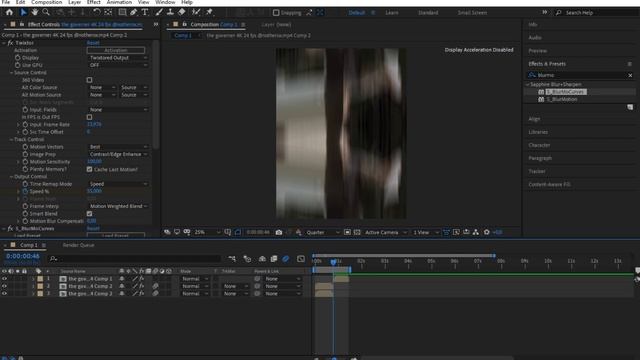Select the Roto Brush tool
640x360 pixels.
pos(196,12)
